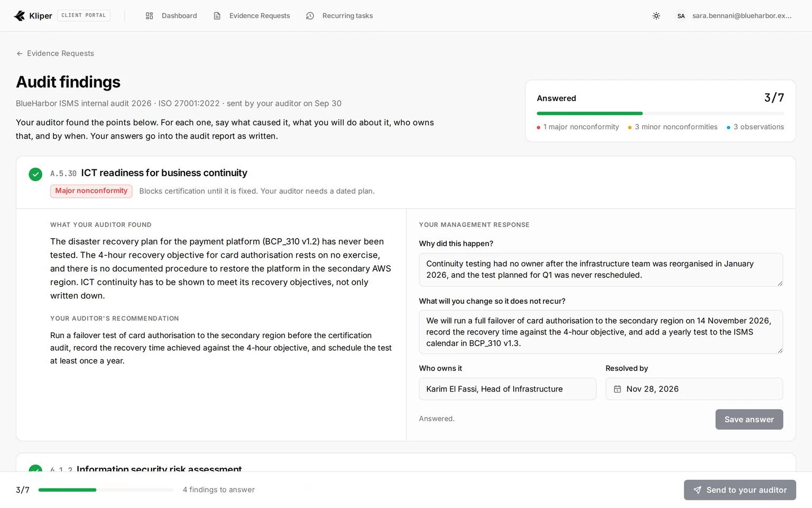The height and width of the screenshot is (508, 812).
Task: Click the 'ICT readiness for business continuity' heading
Action: (164, 173)
